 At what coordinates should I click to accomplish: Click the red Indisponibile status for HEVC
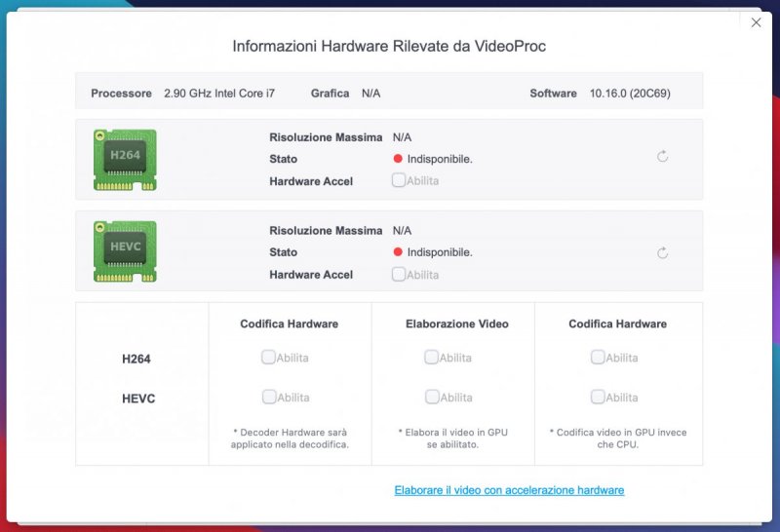point(432,252)
